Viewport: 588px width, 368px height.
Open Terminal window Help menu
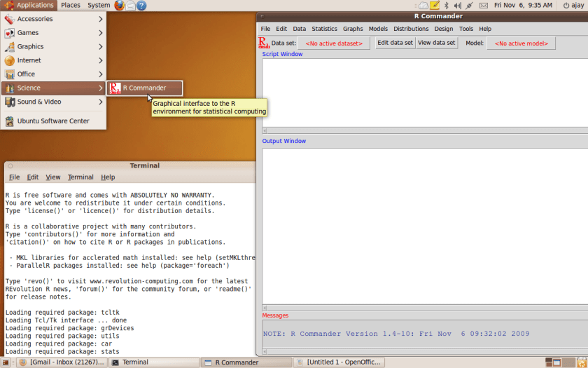point(108,177)
